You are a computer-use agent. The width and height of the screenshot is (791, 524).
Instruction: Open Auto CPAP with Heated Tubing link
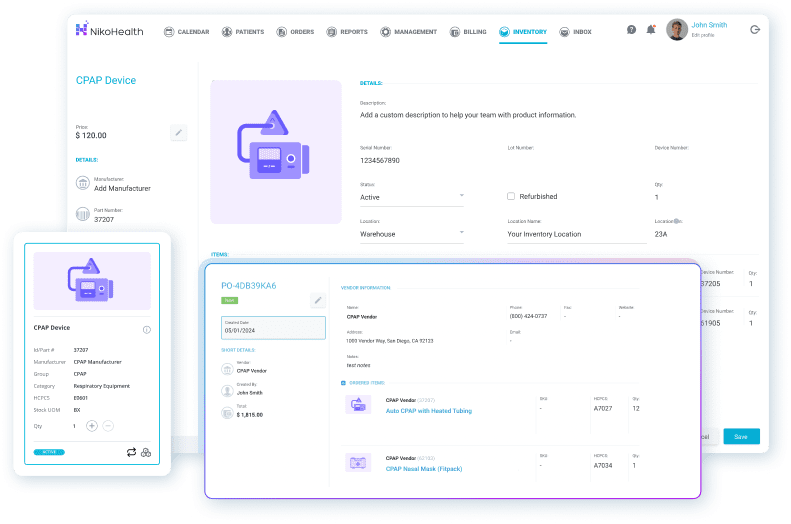[x=429, y=411]
